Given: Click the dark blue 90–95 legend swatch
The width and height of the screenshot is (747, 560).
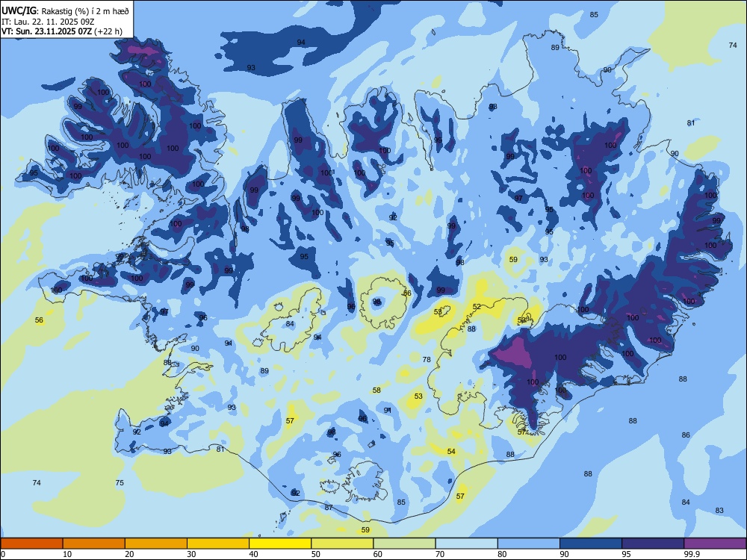Looking at the screenshot, I should 591,544.
